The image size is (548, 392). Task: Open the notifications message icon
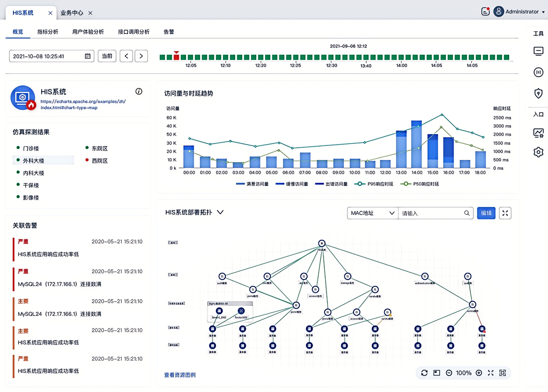[x=485, y=12]
